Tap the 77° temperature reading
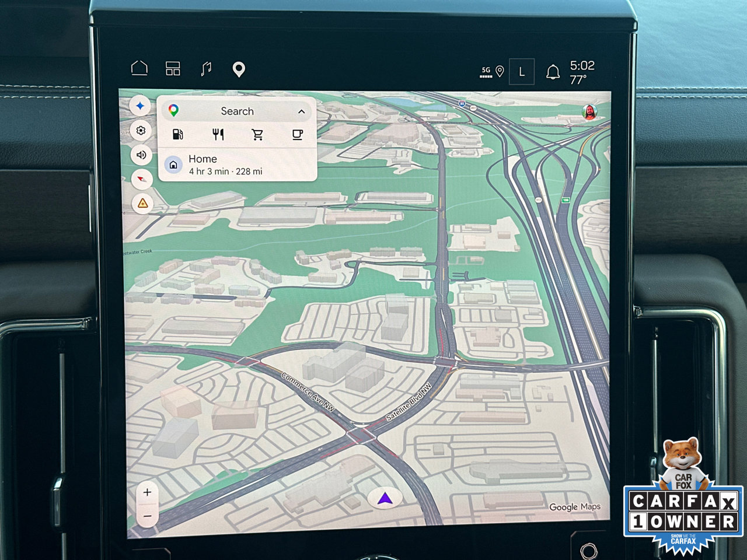 coord(578,79)
